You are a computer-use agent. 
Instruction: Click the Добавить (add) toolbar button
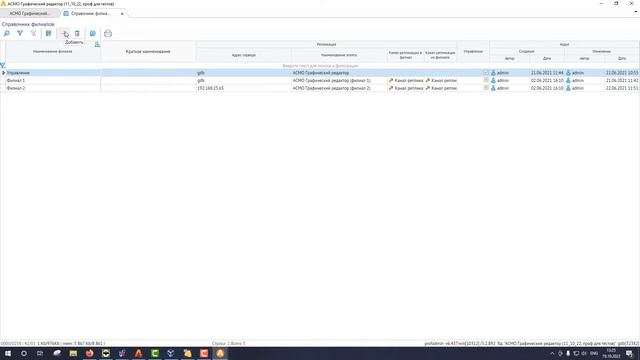point(65,34)
